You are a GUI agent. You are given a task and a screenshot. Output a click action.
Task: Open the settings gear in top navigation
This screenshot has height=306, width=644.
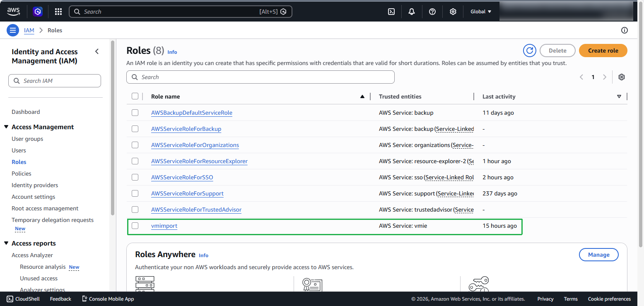coord(453,12)
